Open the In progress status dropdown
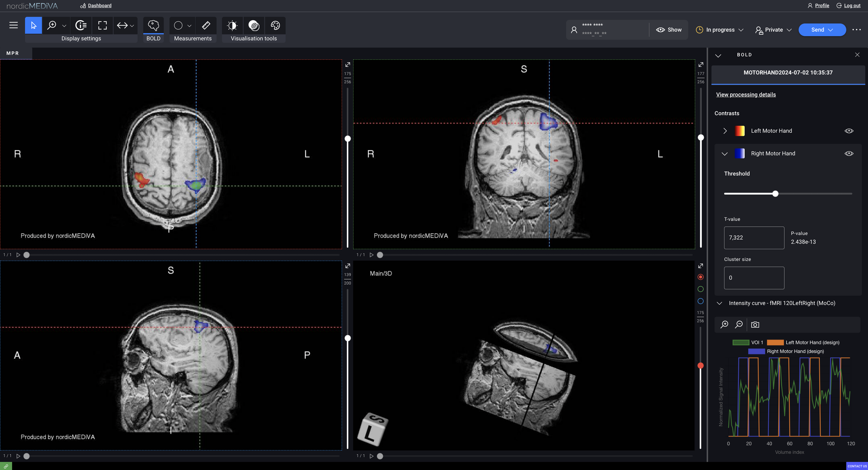Viewport: 868px width, 470px height. 720,30
